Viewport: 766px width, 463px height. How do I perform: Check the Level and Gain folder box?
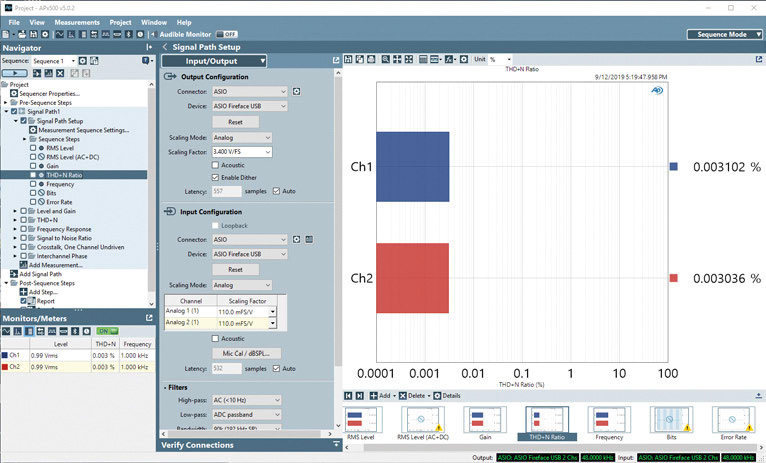coord(23,211)
